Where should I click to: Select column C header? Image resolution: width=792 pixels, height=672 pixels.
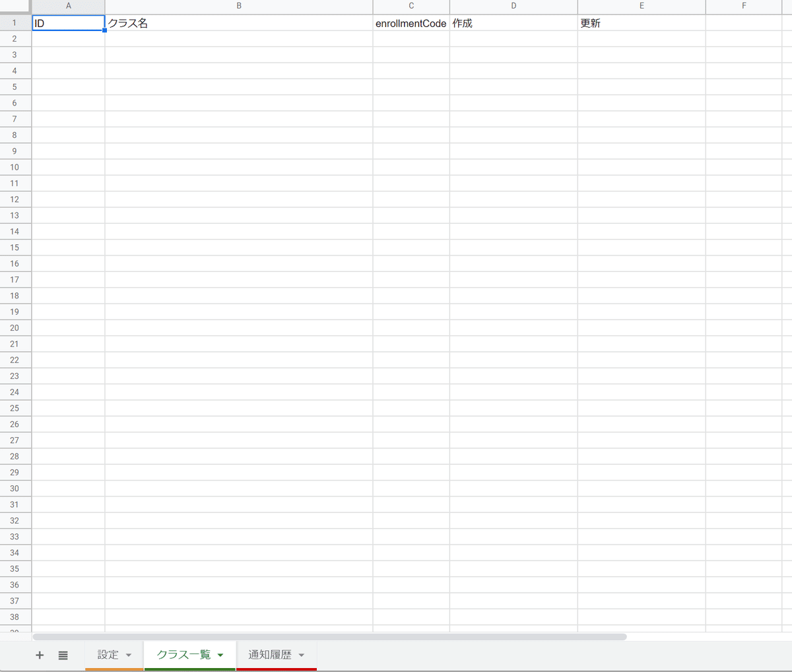point(411,6)
